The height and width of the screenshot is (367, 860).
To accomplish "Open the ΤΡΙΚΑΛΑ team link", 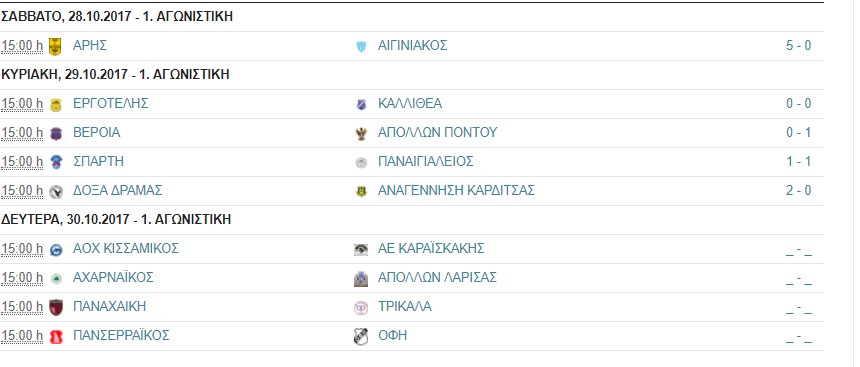I will pos(405,307).
